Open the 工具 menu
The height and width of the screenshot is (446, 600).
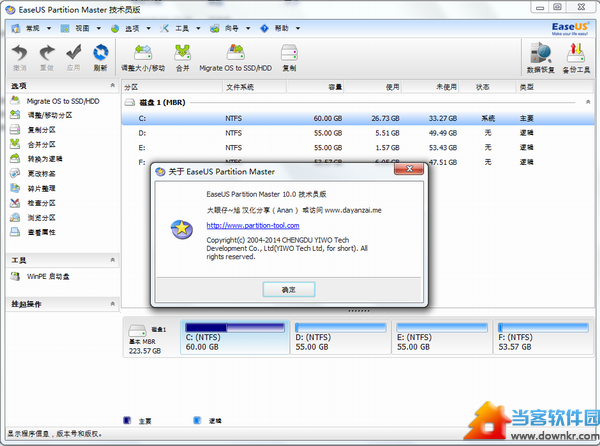coord(182,28)
